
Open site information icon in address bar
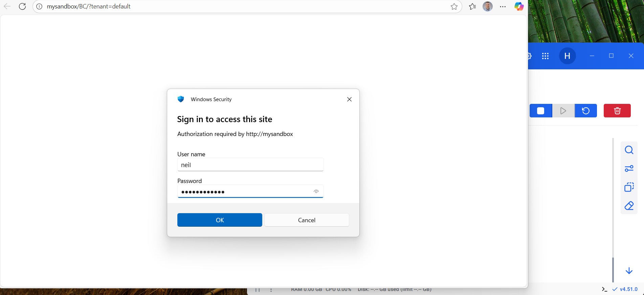[x=39, y=6]
